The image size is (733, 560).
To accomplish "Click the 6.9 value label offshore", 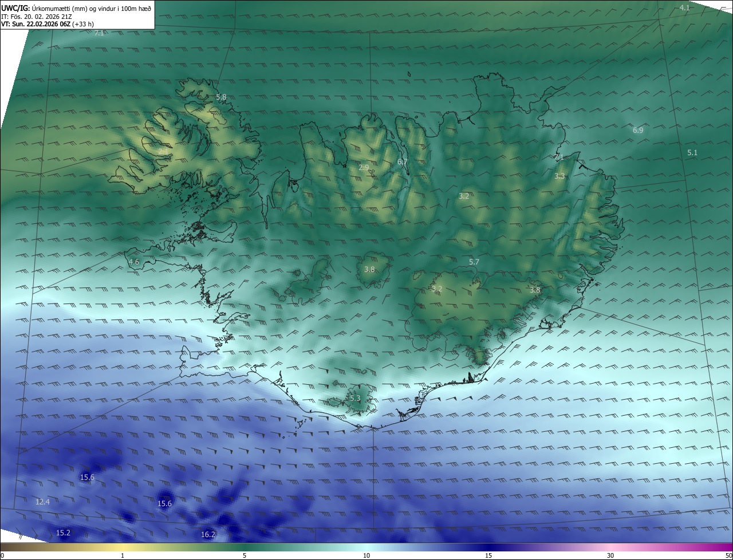I will 638,131.
